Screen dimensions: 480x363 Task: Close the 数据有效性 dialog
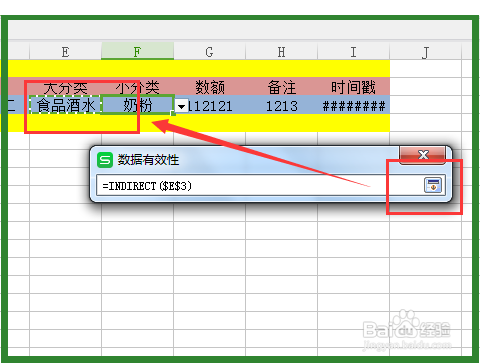point(423,155)
